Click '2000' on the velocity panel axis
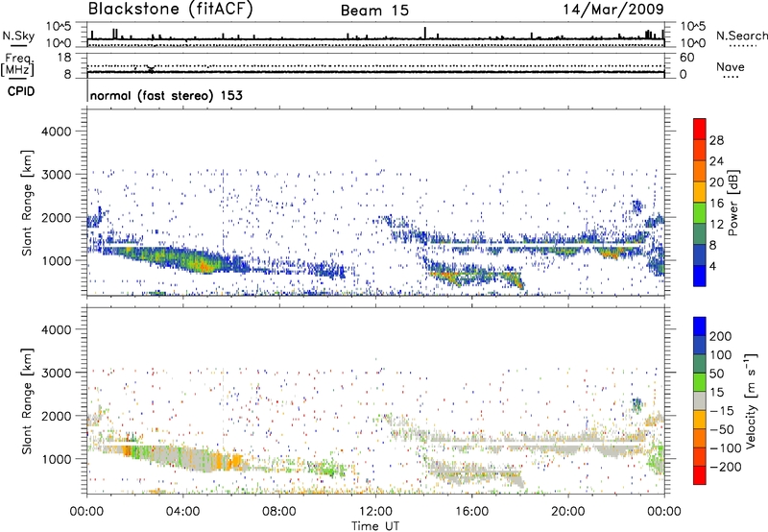The height and width of the screenshot is (532, 768). (57, 416)
